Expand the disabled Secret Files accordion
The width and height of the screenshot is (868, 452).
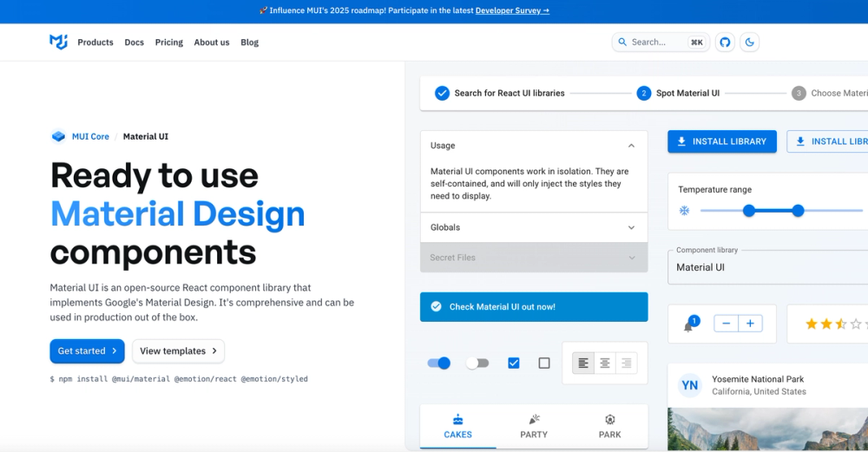pos(534,258)
